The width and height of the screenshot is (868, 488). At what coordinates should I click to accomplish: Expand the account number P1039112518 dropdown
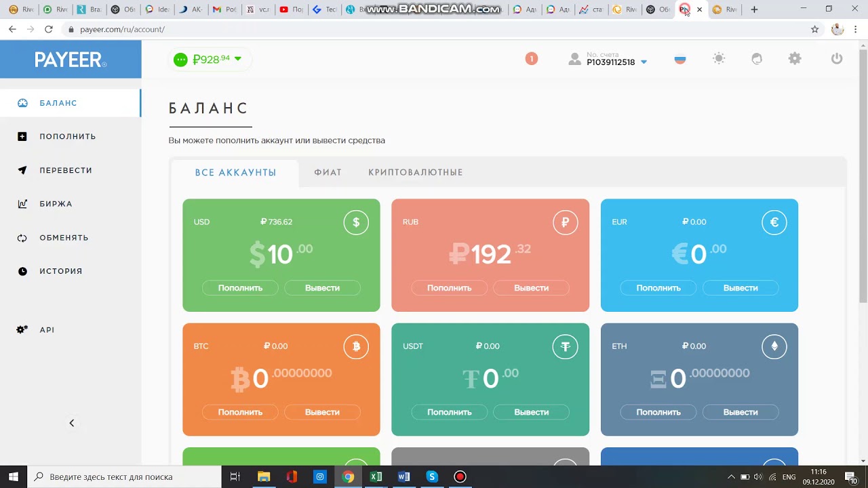[x=644, y=62]
